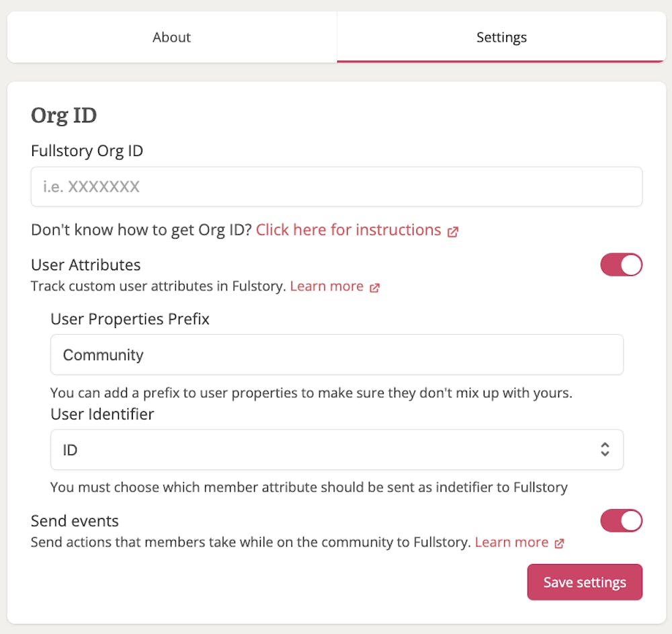Image resolution: width=672 pixels, height=634 pixels.
Task: Click the up-down chevron icon in User Identifier
Action: pyautogui.click(x=605, y=450)
